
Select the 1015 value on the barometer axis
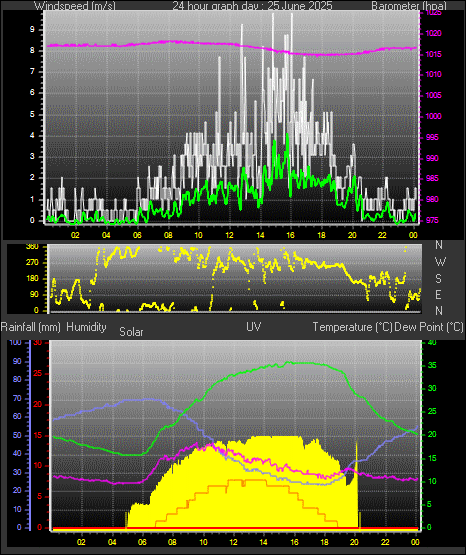coord(434,54)
